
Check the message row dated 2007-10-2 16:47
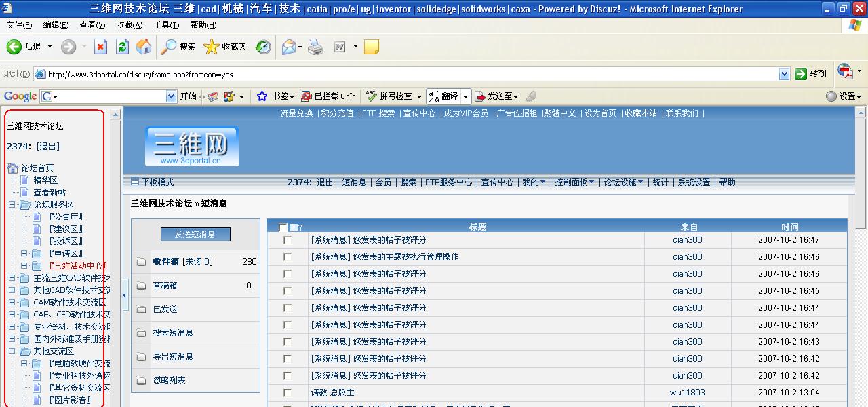(288, 240)
